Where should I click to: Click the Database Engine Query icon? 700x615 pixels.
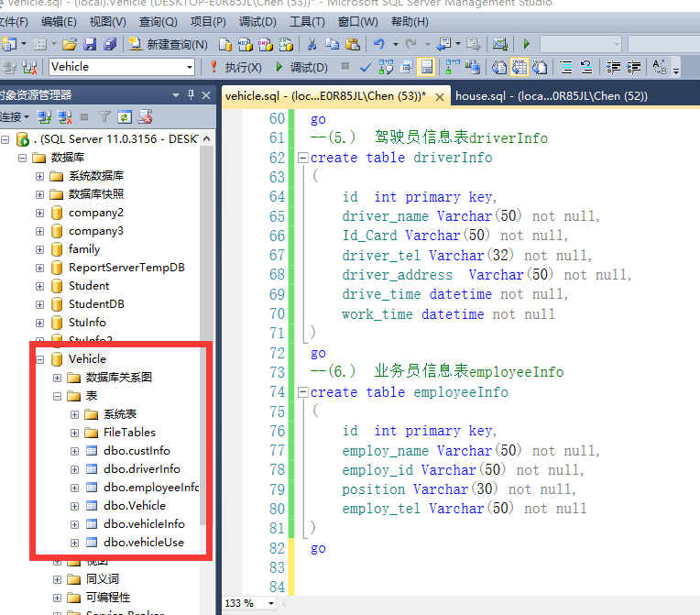[x=225, y=44]
